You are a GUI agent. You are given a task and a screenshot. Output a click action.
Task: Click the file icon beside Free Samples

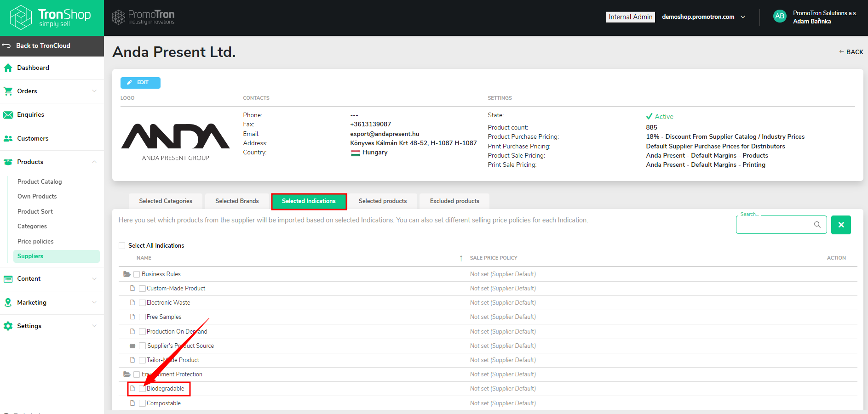pyautogui.click(x=132, y=317)
